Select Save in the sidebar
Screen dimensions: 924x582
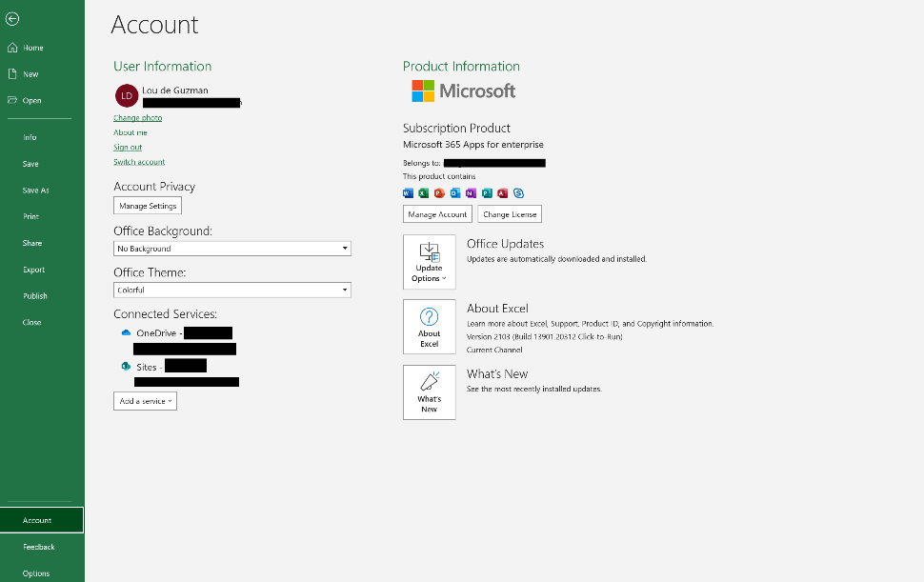pos(30,164)
